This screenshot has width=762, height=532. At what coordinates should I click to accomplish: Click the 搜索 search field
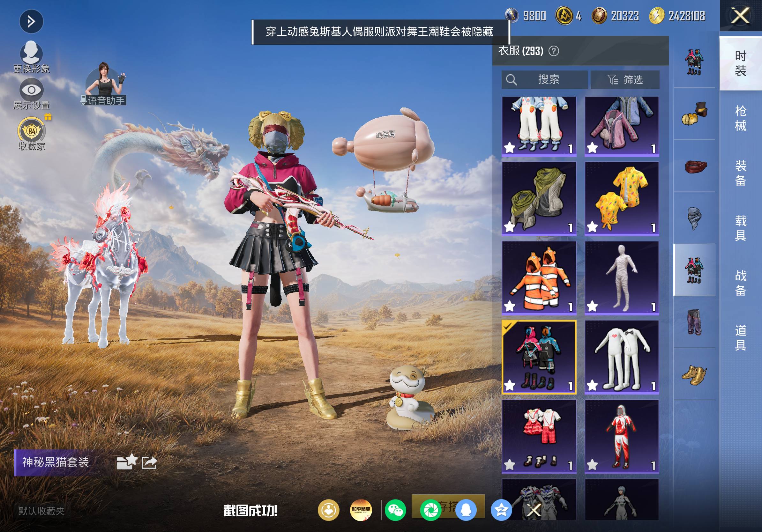point(544,80)
